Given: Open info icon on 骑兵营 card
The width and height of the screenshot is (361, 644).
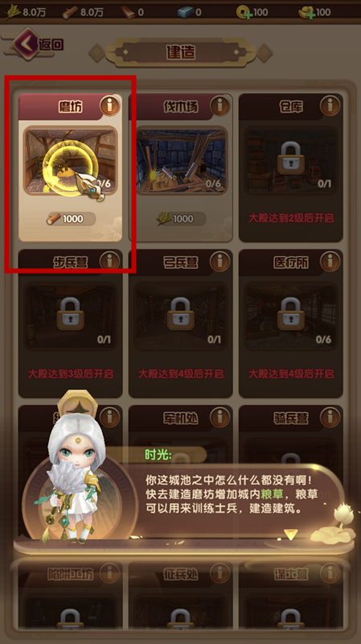Looking at the screenshot, I should tap(330, 417).
